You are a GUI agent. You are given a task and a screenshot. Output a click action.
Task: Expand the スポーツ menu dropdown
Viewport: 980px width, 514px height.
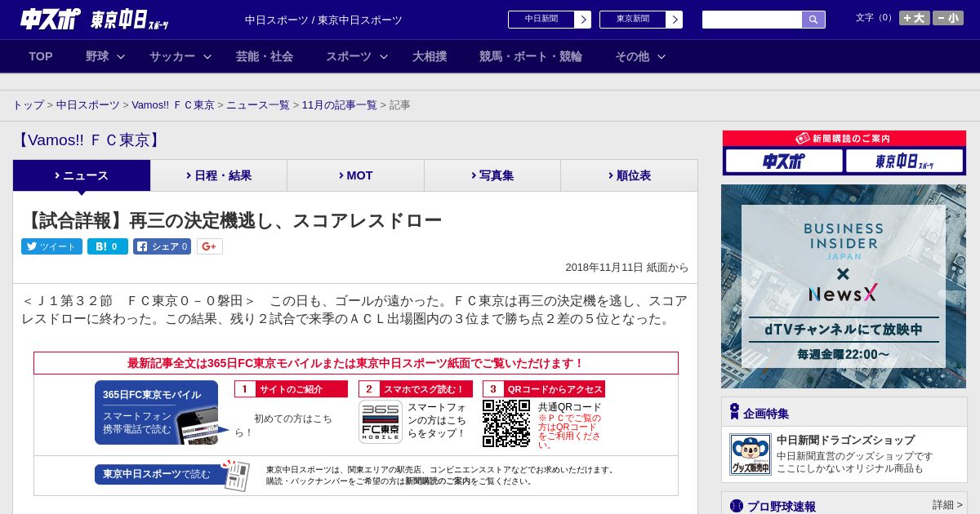[x=357, y=56]
